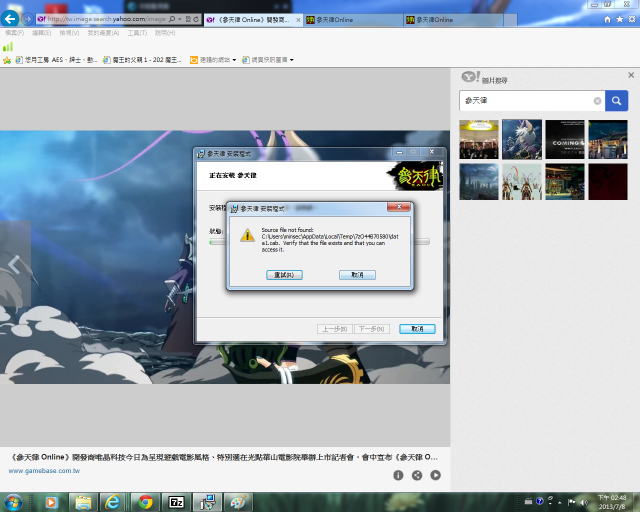Image resolution: width=640 pixels, height=512 pixels.
Task: Open the dark red thumbnail
Action: click(608, 182)
